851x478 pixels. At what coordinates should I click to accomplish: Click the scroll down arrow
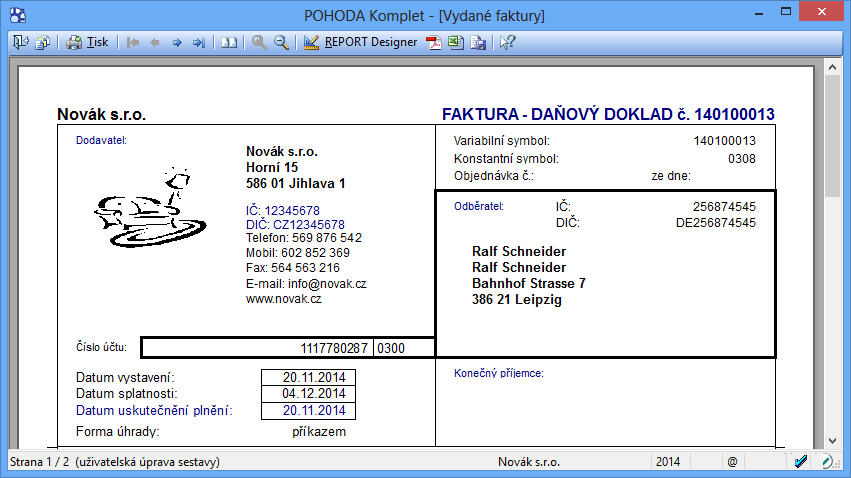point(832,441)
